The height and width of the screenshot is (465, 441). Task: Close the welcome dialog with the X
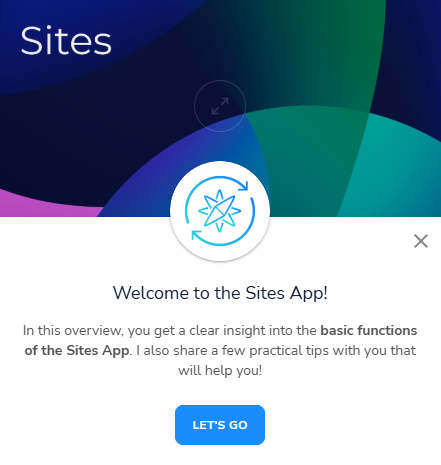pyautogui.click(x=421, y=241)
